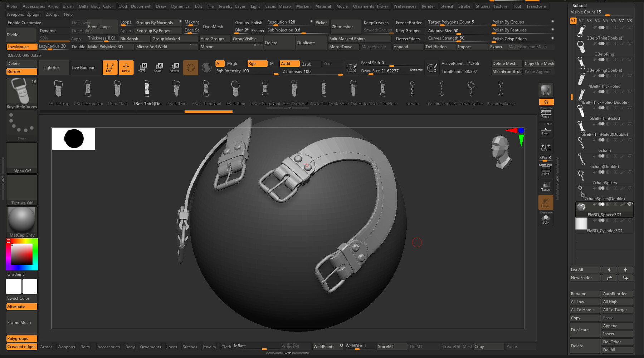Screen dimensions: 644x358
Task: Toggle Alternate color option
Action: point(22,307)
